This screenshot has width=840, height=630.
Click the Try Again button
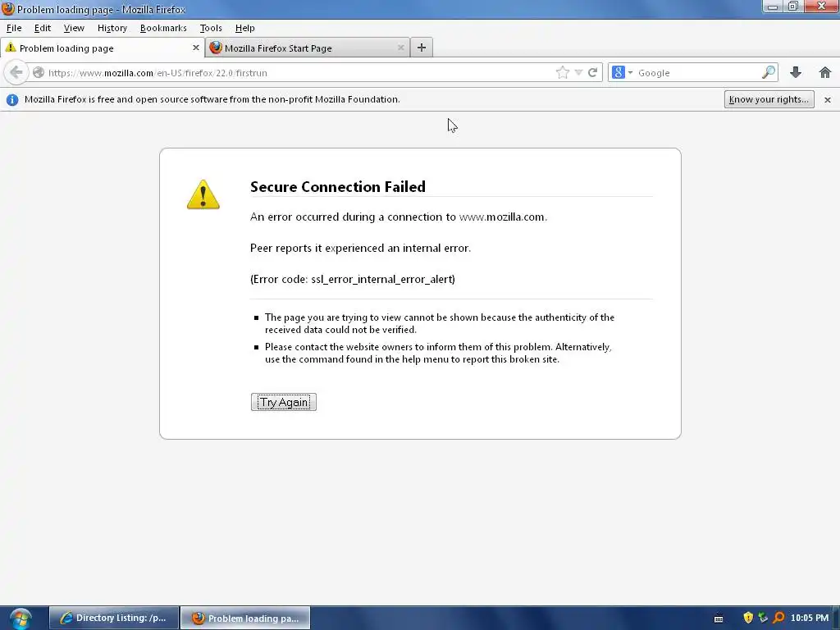pyautogui.click(x=283, y=402)
